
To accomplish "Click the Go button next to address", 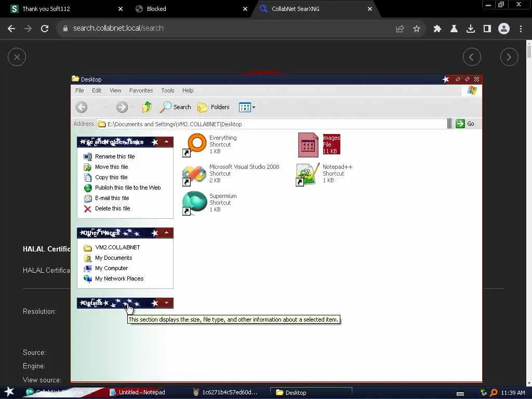I will (x=465, y=124).
